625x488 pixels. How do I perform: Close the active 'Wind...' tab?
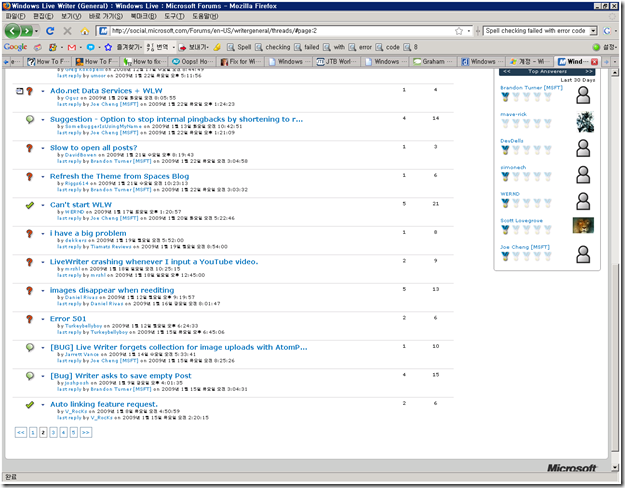[594, 61]
